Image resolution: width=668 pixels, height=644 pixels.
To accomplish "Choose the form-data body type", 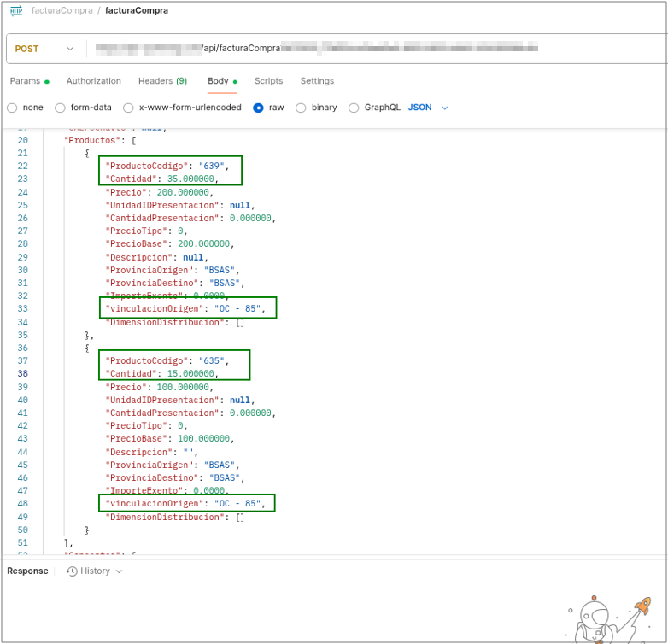I will pyautogui.click(x=60, y=108).
